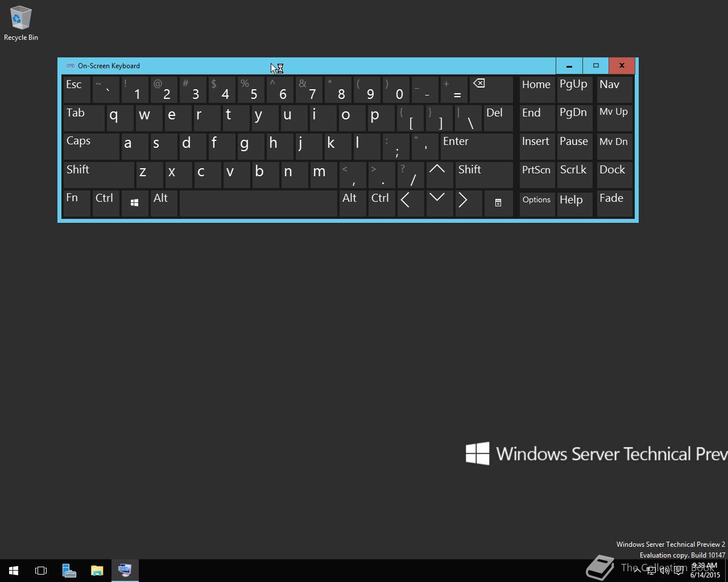The width and height of the screenshot is (728, 582).
Task: Click the g key
Action: (x=251, y=147)
